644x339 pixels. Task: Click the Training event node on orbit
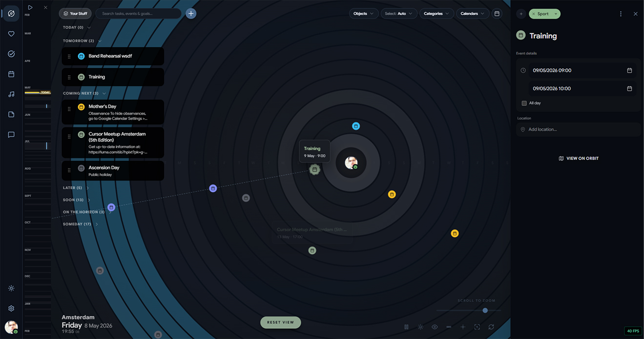315,170
